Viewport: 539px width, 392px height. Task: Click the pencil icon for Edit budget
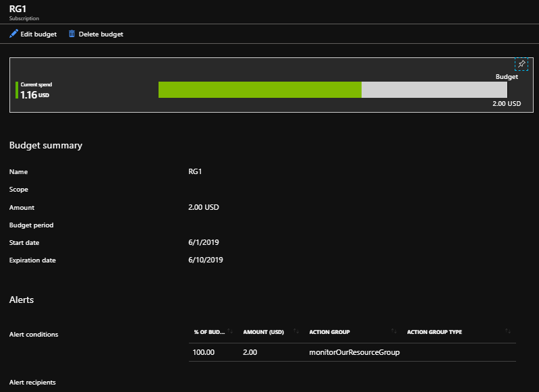pos(13,34)
